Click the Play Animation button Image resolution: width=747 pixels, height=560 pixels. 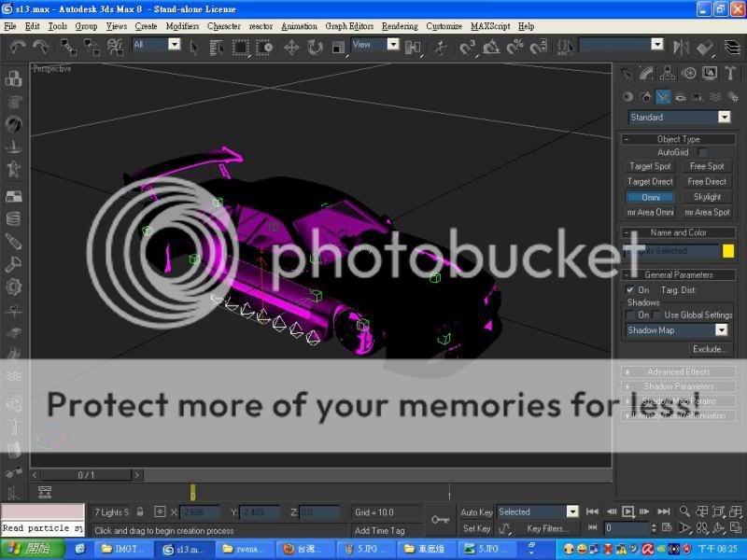coord(628,511)
